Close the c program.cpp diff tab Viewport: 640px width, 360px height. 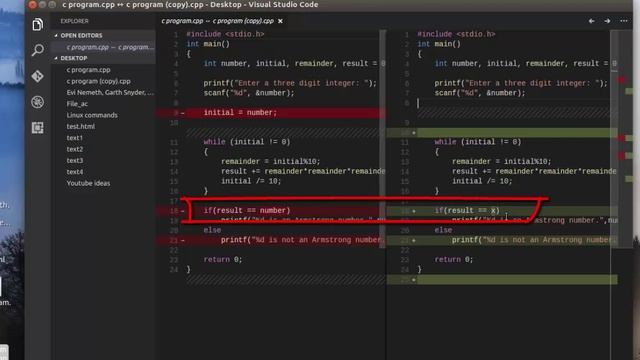tap(280, 21)
